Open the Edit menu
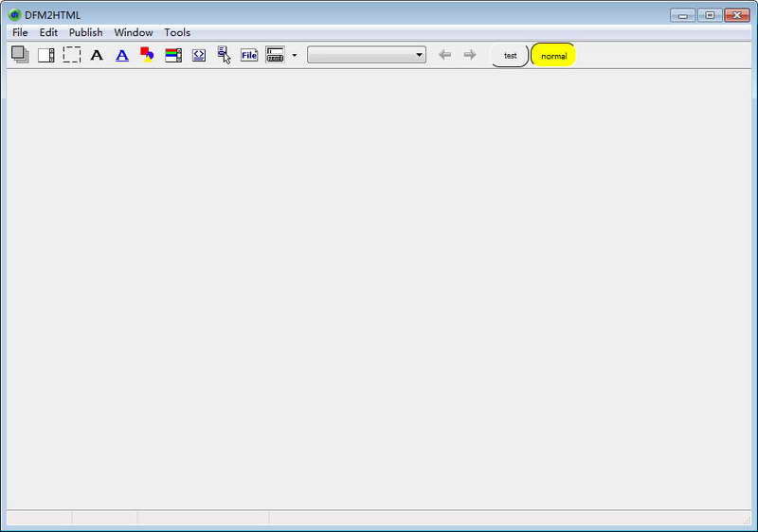This screenshot has width=758, height=532. pyautogui.click(x=48, y=32)
